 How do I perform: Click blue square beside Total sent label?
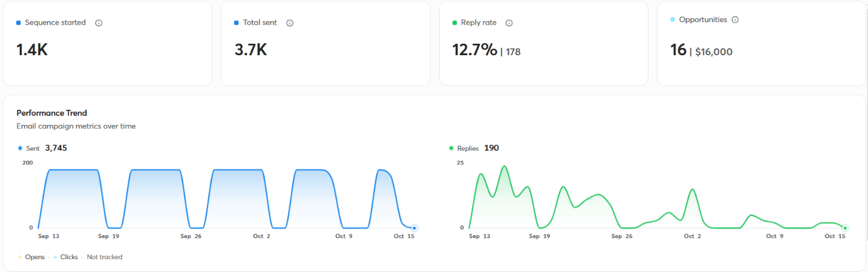click(x=236, y=23)
